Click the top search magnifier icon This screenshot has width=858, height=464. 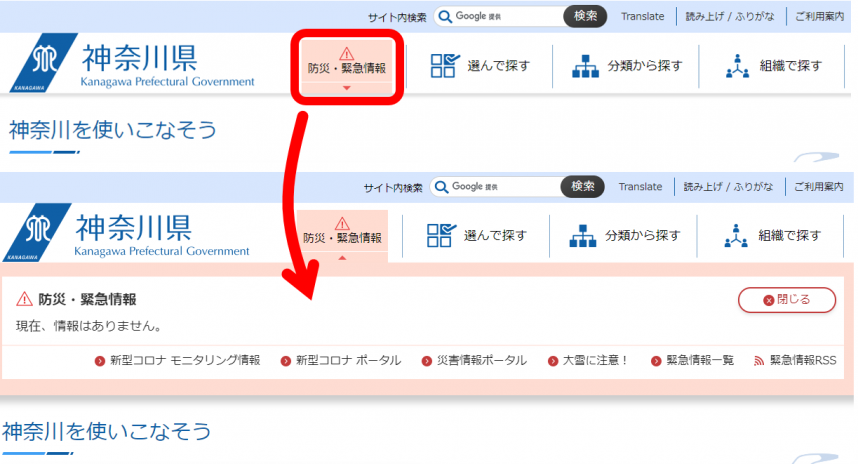pos(445,16)
